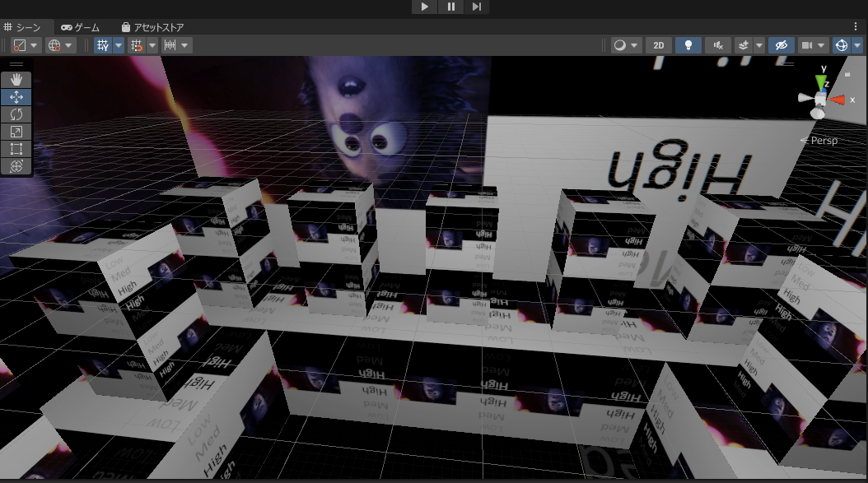Open scene camera settings icon
868x483 pixels.
(807, 45)
